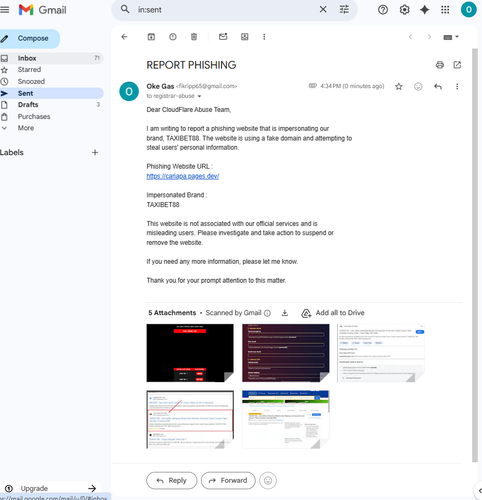Open input tools keyboard dropdown

tap(451, 37)
